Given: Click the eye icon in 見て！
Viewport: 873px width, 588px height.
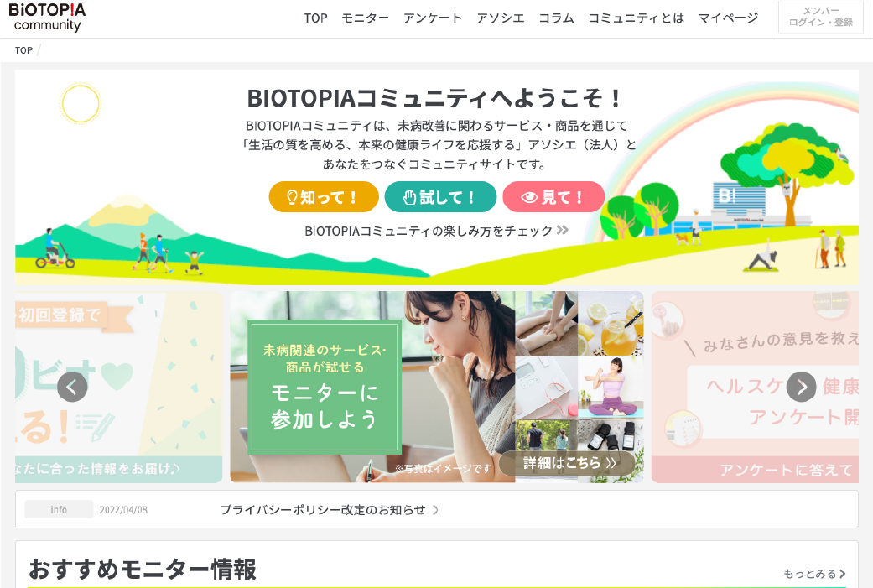Looking at the screenshot, I should 529,197.
